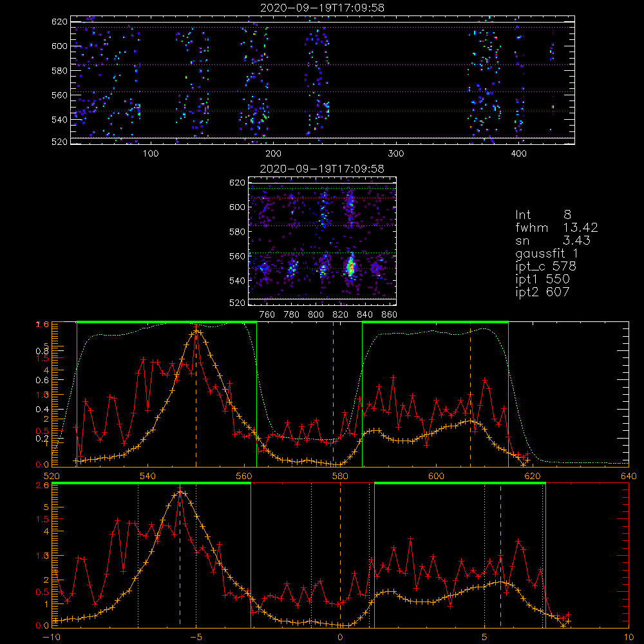Click x-axis label 640 on third plot
Viewport: 644px width, 644px height.
(629, 476)
